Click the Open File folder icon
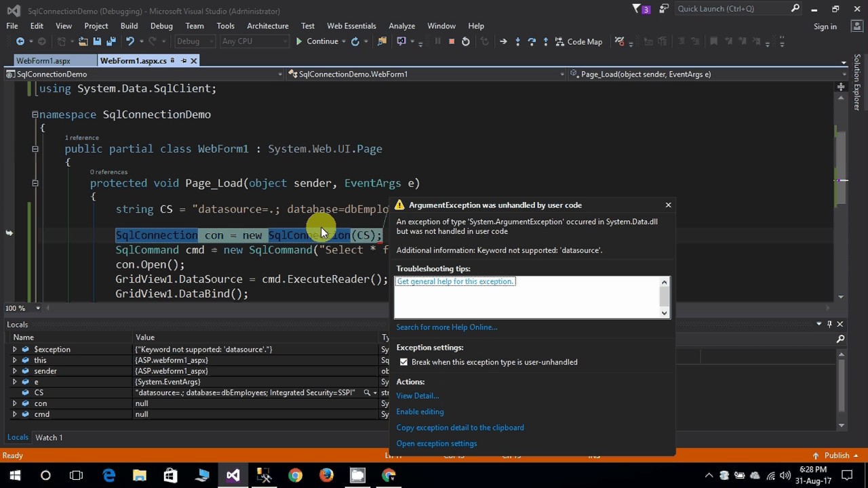 click(x=83, y=41)
